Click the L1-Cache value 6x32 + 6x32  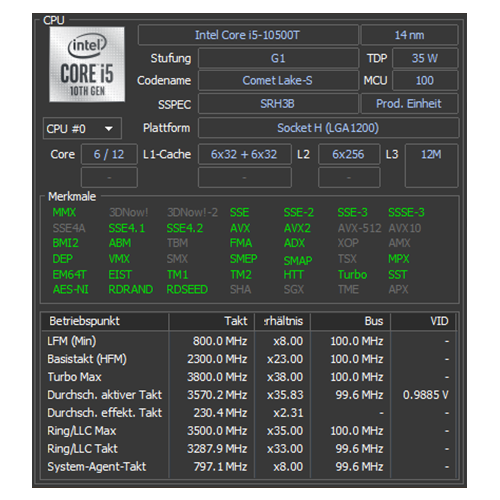coord(244,154)
